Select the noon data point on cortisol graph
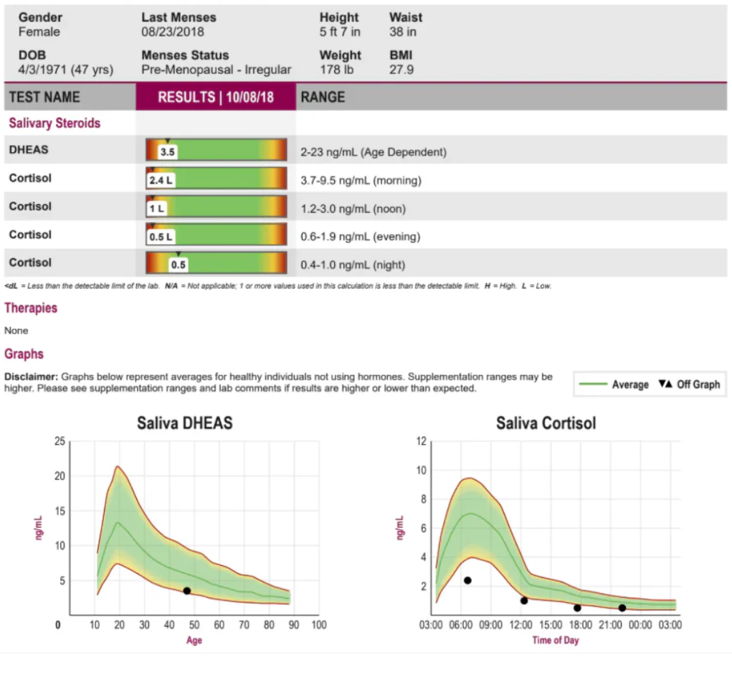The width and height of the screenshot is (732, 700). (524, 600)
